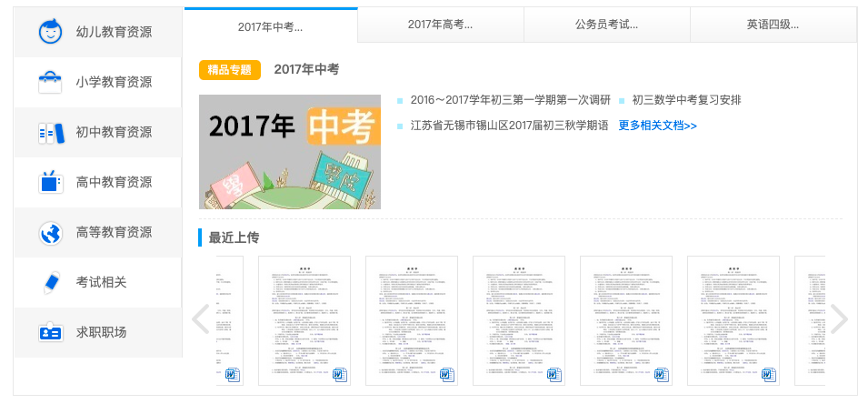Image resolution: width=868 pixels, height=404 pixels.
Task: Click the 最近上传 section heading
Action: pyautogui.click(x=234, y=238)
